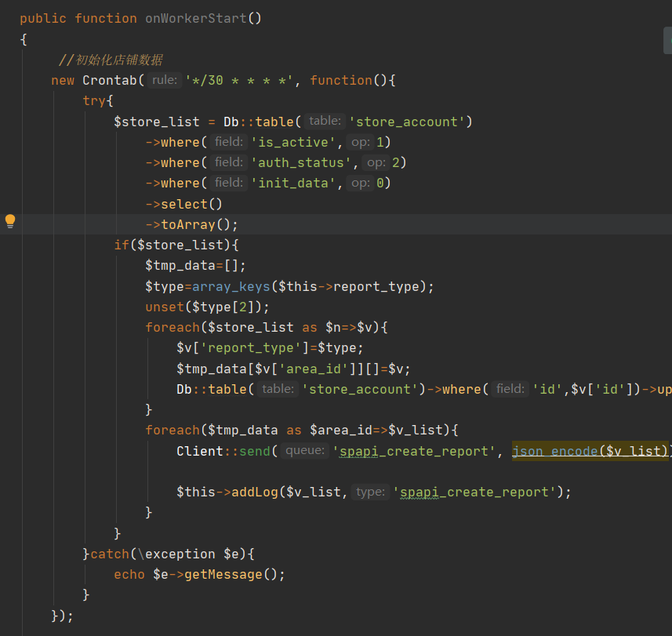Click the closing }); of the Crontab callback
Viewport: 672px width, 636px height.
(63, 616)
